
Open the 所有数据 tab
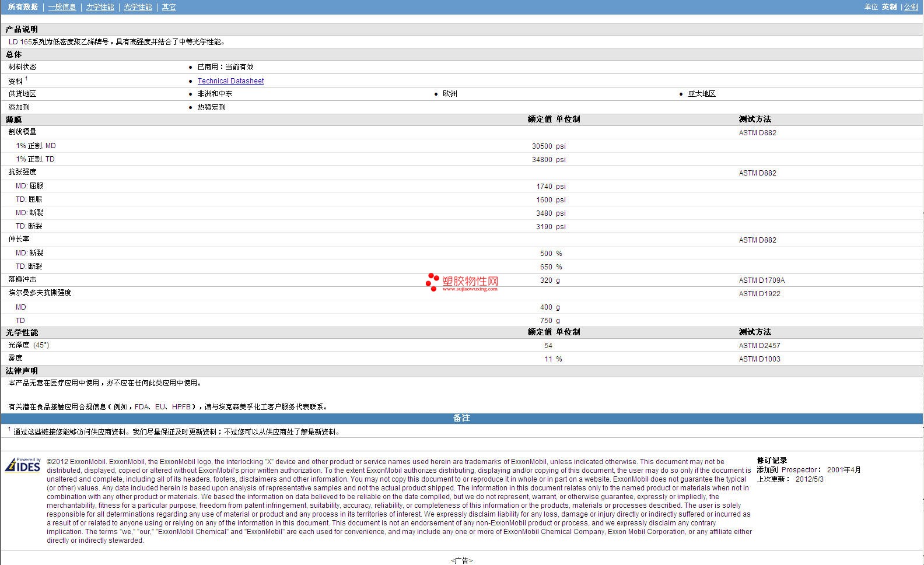click(23, 7)
